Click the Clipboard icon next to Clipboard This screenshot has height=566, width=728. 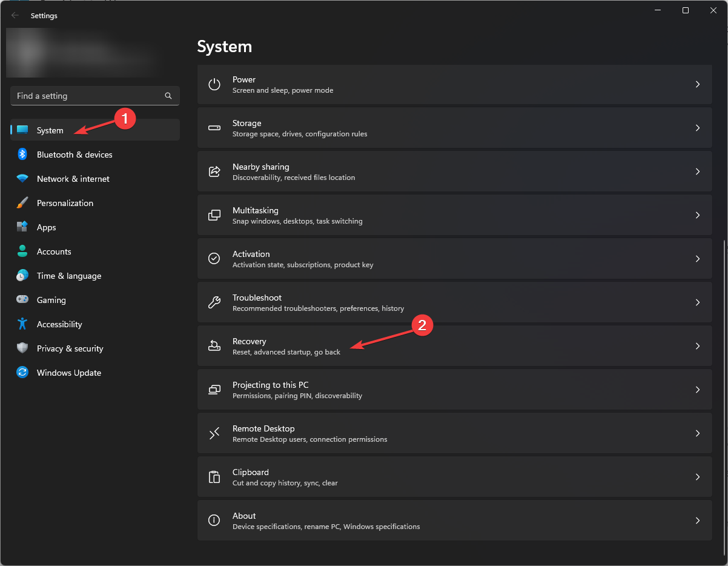pyautogui.click(x=214, y=477)
